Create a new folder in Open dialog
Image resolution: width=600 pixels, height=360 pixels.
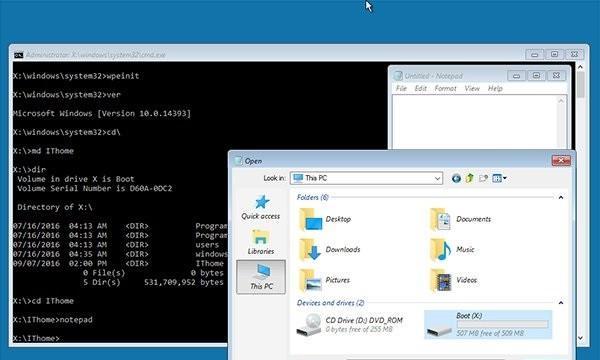coord(483,178)
